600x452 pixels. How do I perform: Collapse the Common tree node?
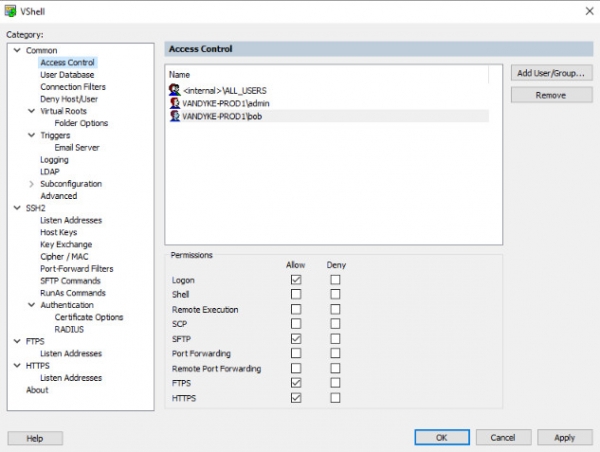click(17, 50)
